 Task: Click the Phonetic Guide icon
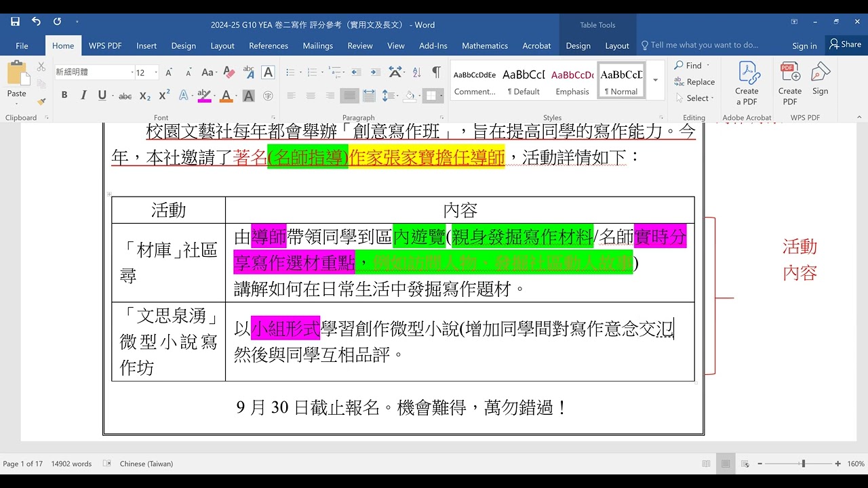249,72
